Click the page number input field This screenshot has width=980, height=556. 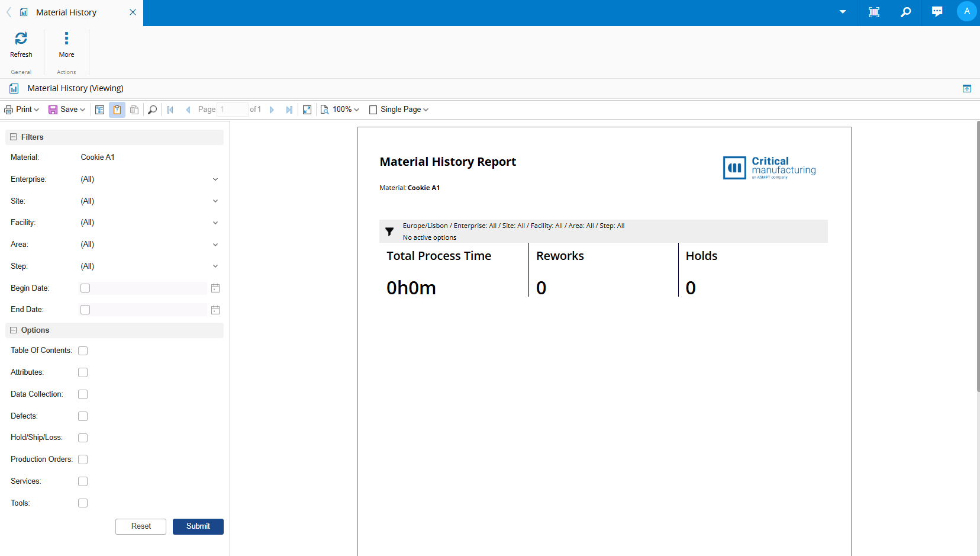pos(233,110)
